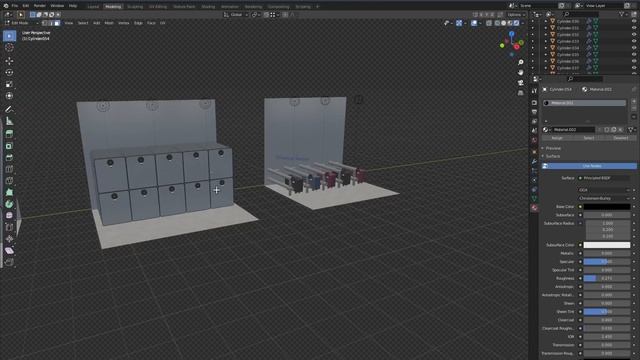The image size is (640, 360).
Task: Open the Modifiers wrench properties tab
Action: [534, 162]
